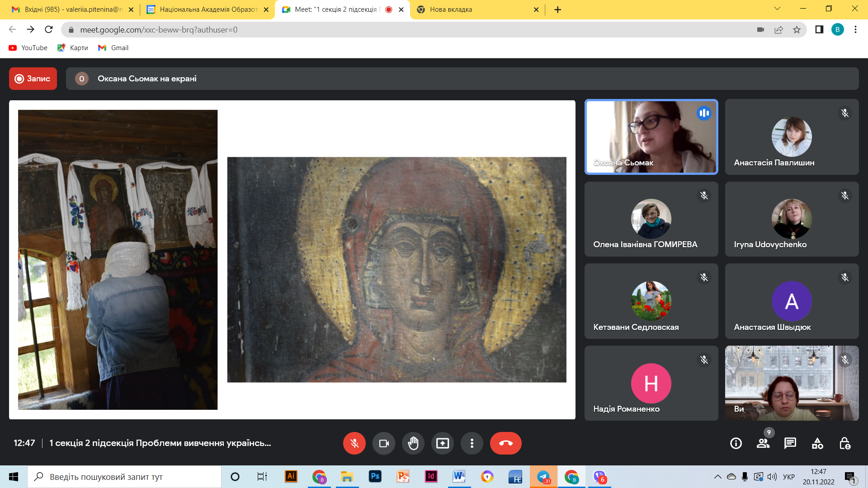Select Анастасія Павлишин participant tile

(792, 137)
